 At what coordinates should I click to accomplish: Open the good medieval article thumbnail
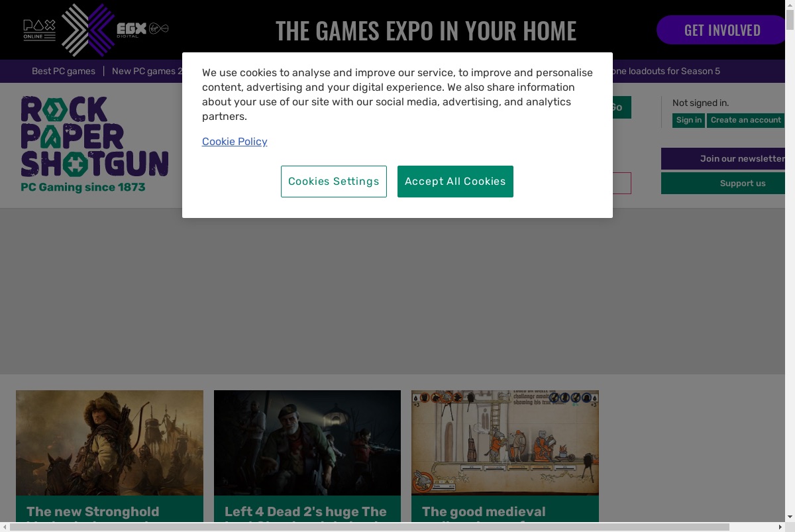pyautogui.click(x=505, y=443)
